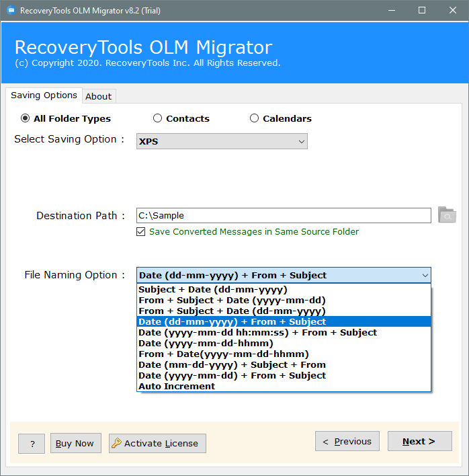Click Activate License button

pos(157,443)
